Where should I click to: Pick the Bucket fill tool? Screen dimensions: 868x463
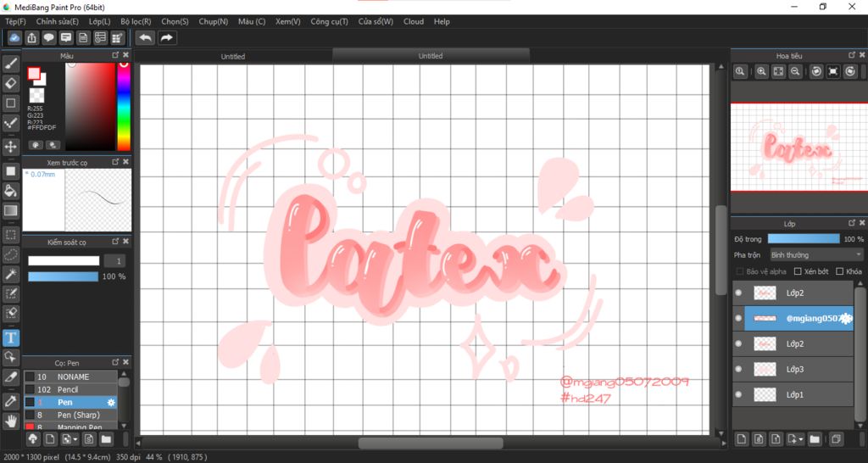pyautogui.click(x=10, y=191)
